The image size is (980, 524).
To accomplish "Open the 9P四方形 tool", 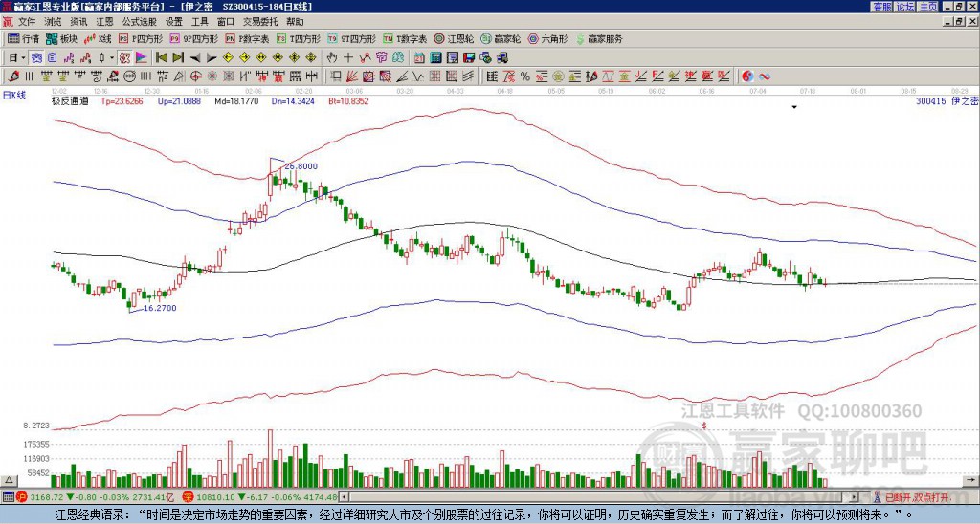I will tap(193, 38).
